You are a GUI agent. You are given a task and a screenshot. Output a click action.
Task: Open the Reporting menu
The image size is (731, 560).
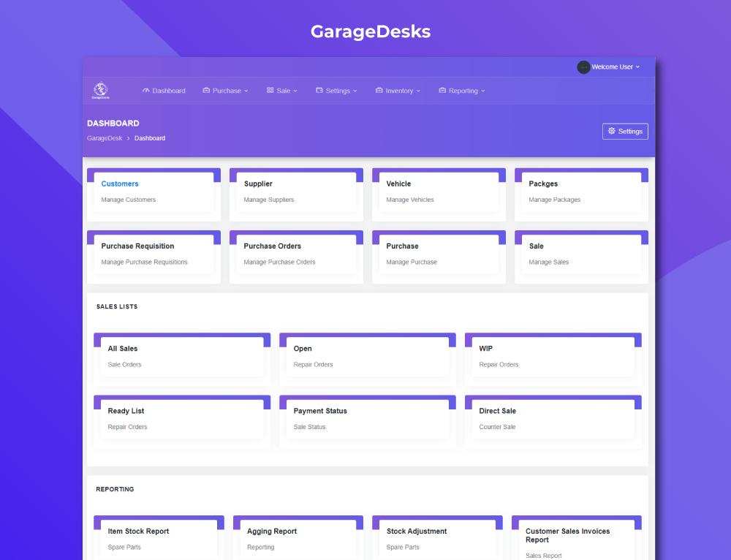[462, 91]
